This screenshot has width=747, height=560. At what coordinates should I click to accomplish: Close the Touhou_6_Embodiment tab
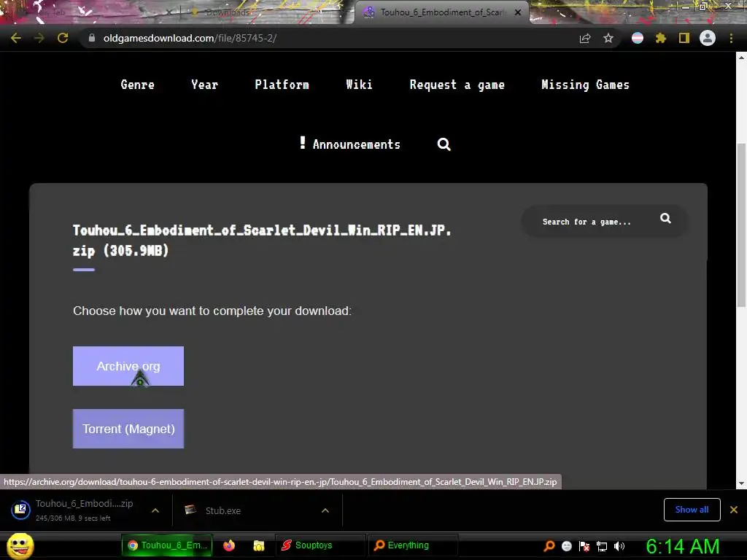point(518,12)
